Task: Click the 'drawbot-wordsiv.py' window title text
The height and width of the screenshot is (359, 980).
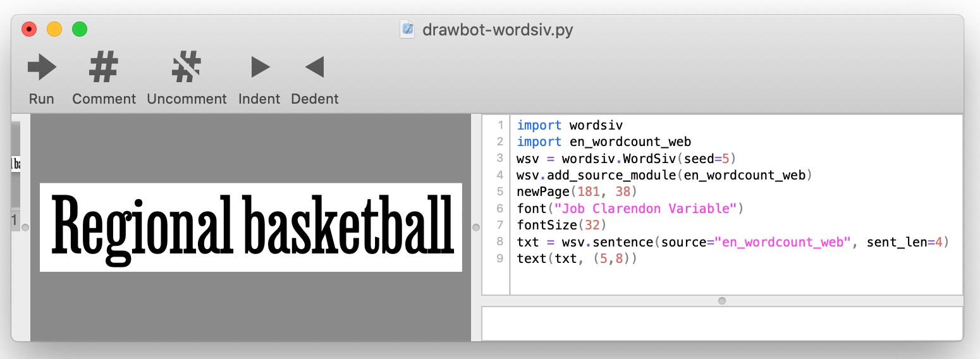Action: [x=498, y=30]
